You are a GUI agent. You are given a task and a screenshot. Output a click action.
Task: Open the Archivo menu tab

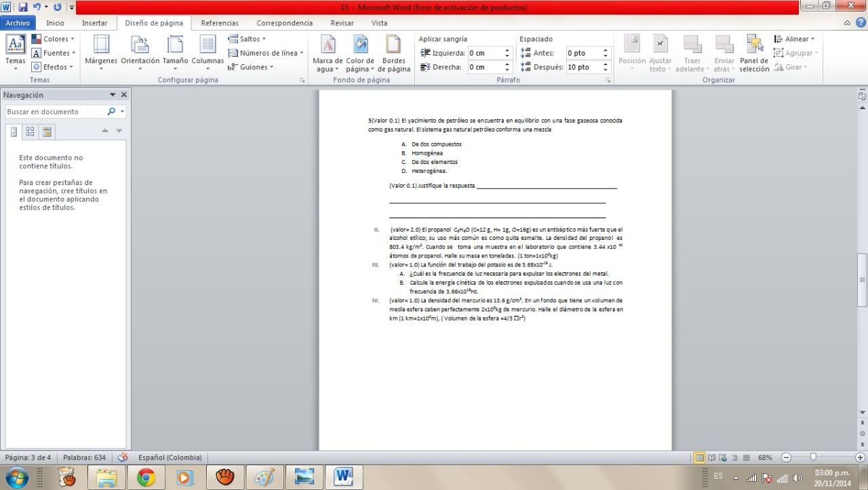click(16, 23)
